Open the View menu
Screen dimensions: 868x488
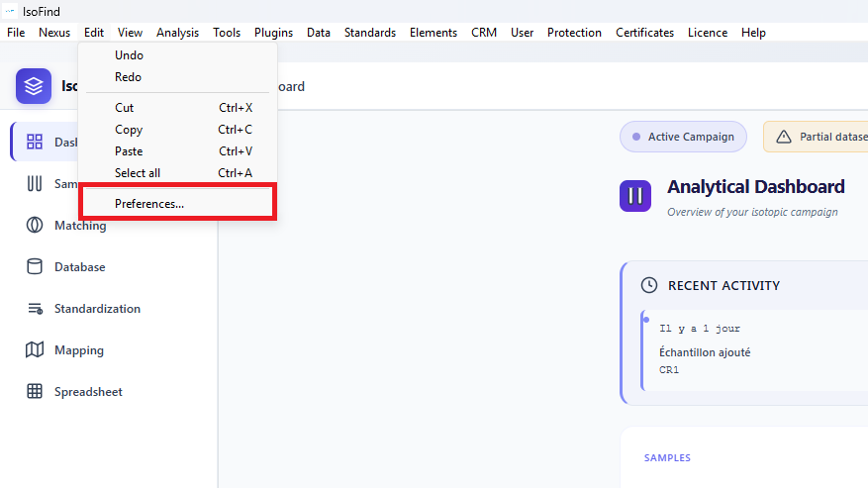pyautogui.click(x=130, y=33)
